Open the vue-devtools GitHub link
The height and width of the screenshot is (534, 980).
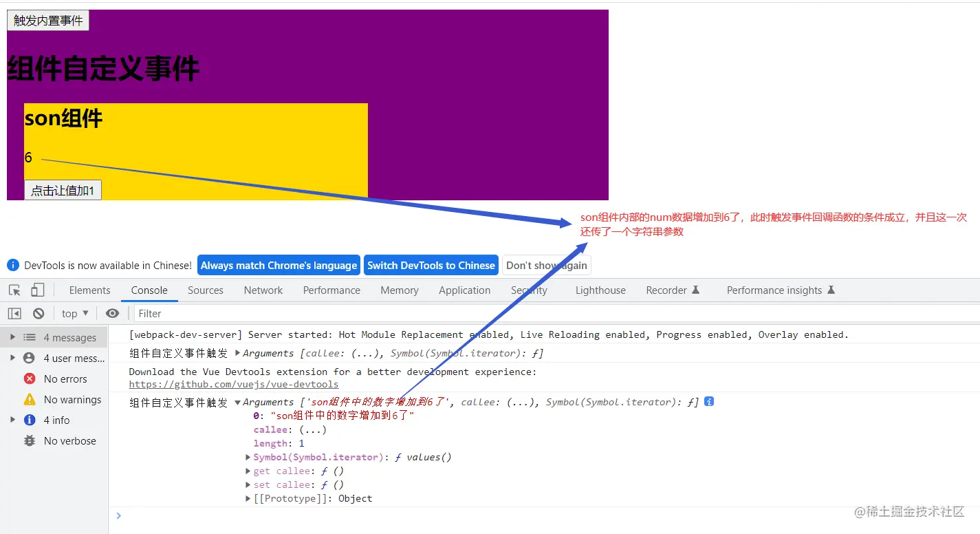(x=234, y=385)
